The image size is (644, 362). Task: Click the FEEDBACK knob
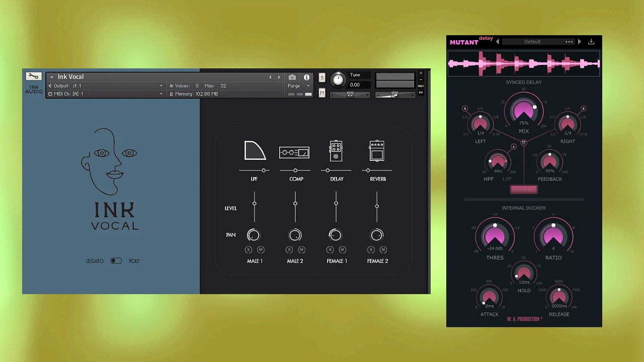[549, 162]
